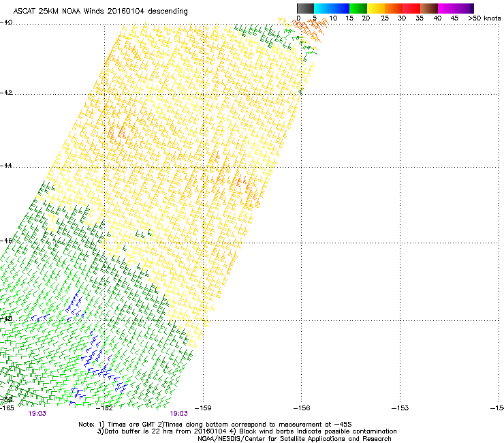Viewport: 504px width, 443px height.
Task: Click the -156 longitude axis label
Action: 302,408
